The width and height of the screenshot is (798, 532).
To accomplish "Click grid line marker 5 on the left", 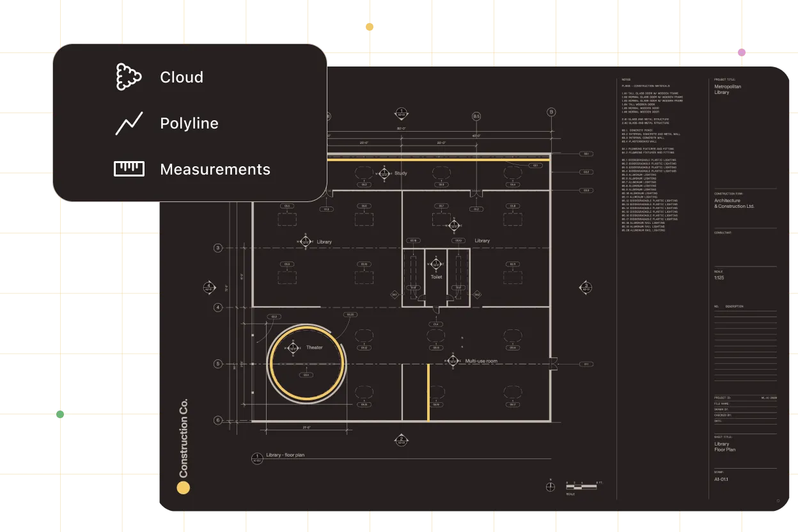I will 218,364.
